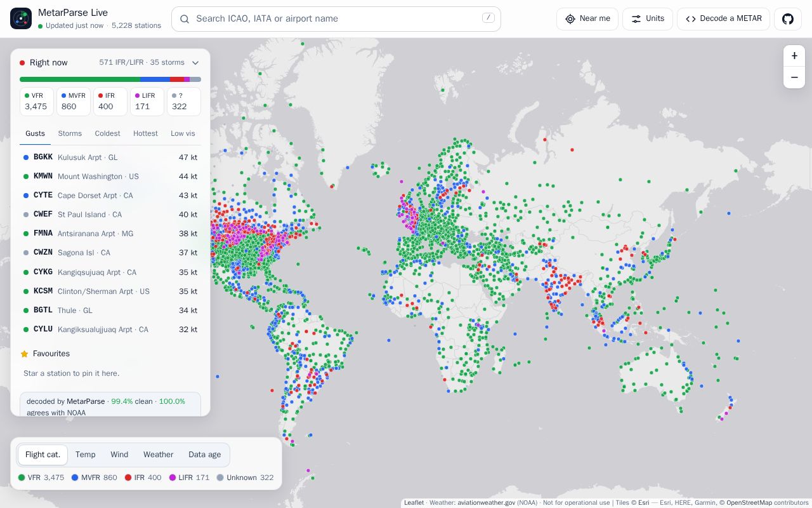The image size is (812, 508).
Task: Select Data age map layer
Action: coord(204,455)
